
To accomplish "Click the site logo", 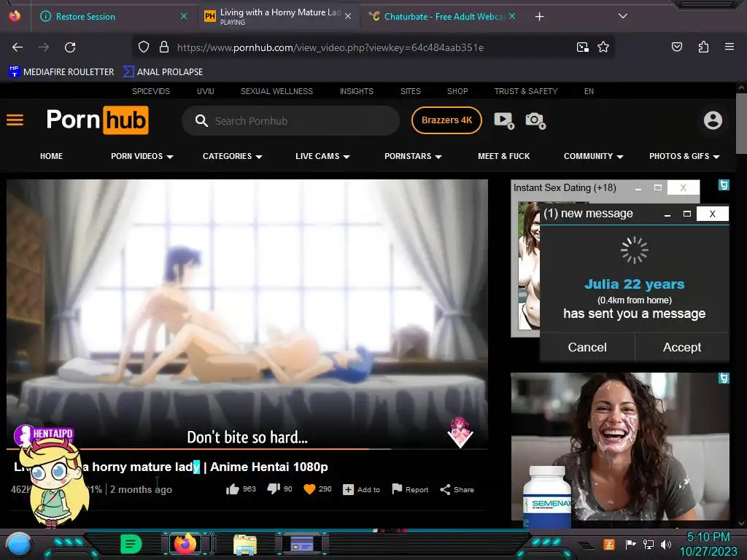I will pos(97,120).
